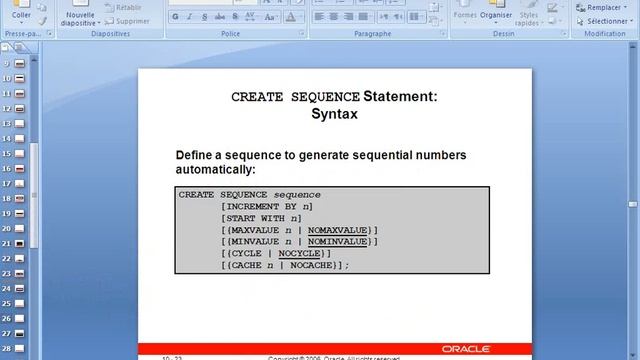Justify the paragraph text

pyautogui.click(x=363, y=17)
